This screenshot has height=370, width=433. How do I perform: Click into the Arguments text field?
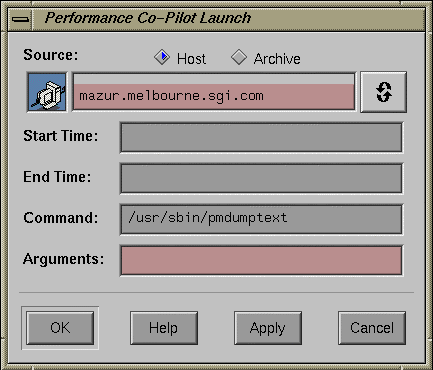pos(261,261)
